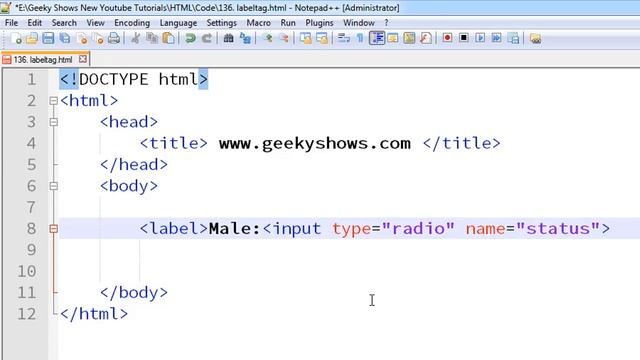
Task: Click the closing </head> tag
Action: pos(134,164)
